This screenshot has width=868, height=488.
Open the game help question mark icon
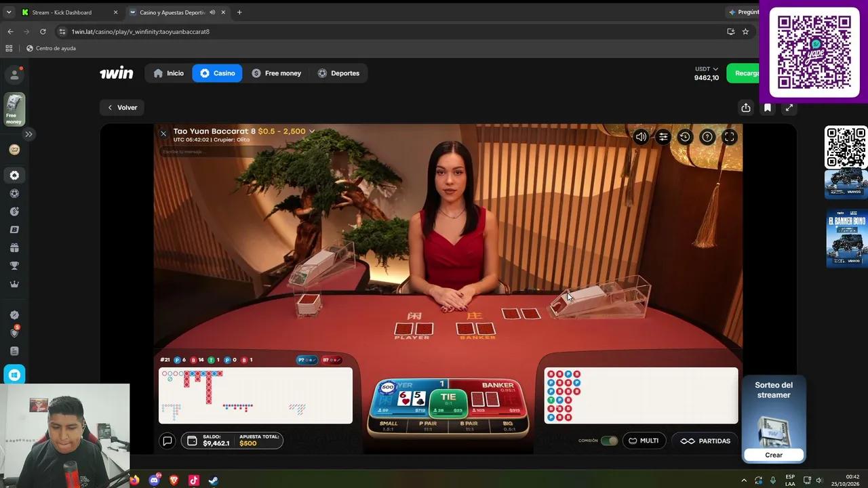point(707,137)
